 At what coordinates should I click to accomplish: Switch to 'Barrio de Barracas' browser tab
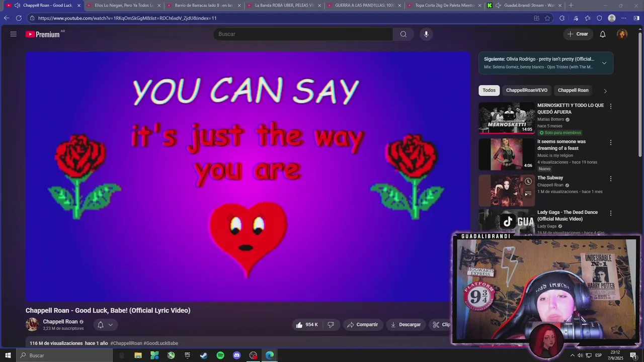[204, 6]
